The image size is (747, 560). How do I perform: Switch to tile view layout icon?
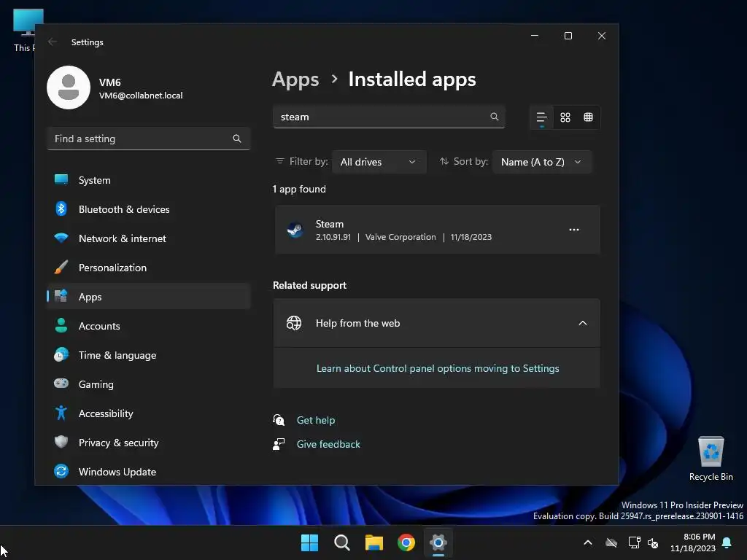(x=589, y=117)
